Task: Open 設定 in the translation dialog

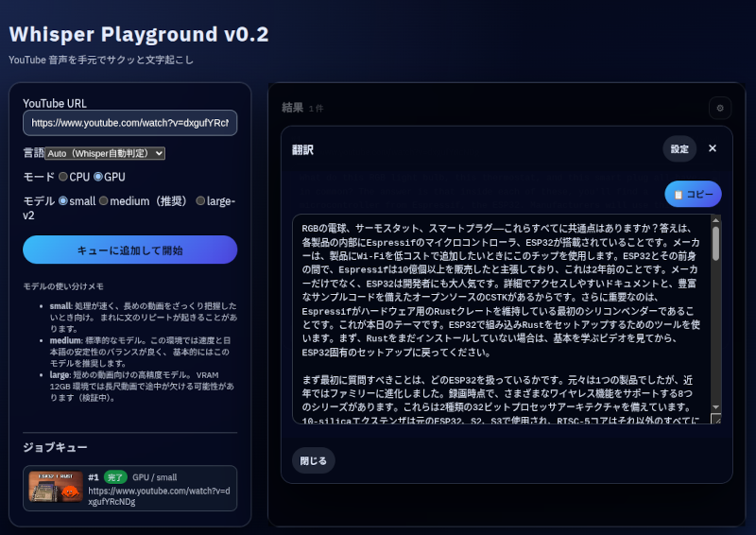Action: 679,148
